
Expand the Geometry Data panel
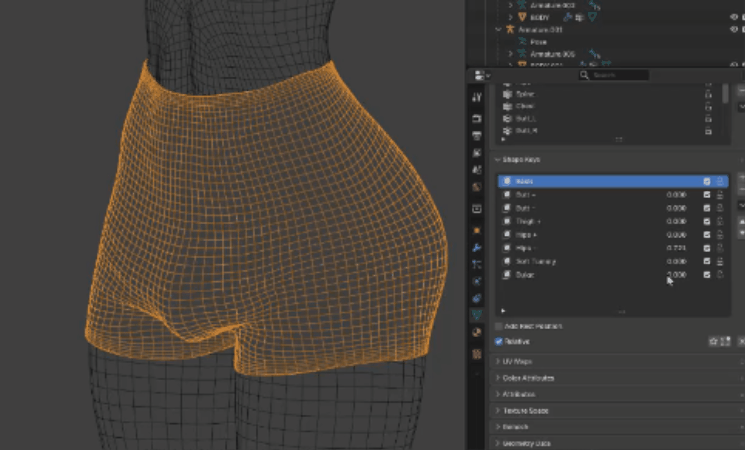497,443
